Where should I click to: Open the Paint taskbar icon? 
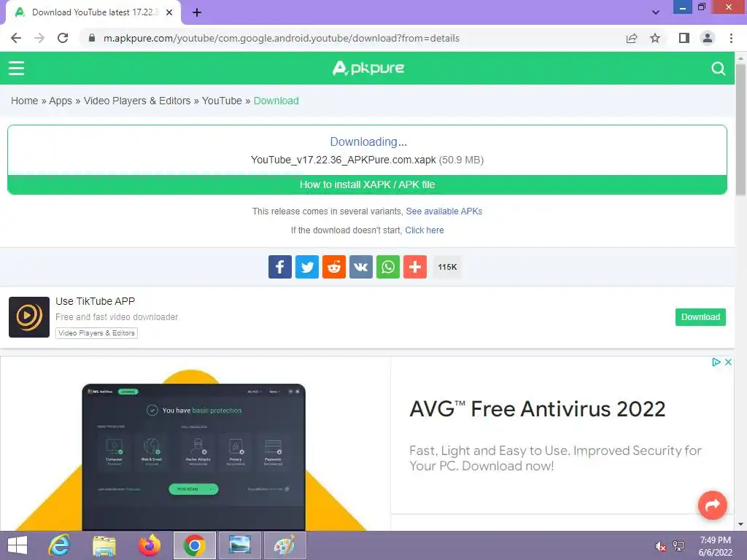[x=285, y=545]
